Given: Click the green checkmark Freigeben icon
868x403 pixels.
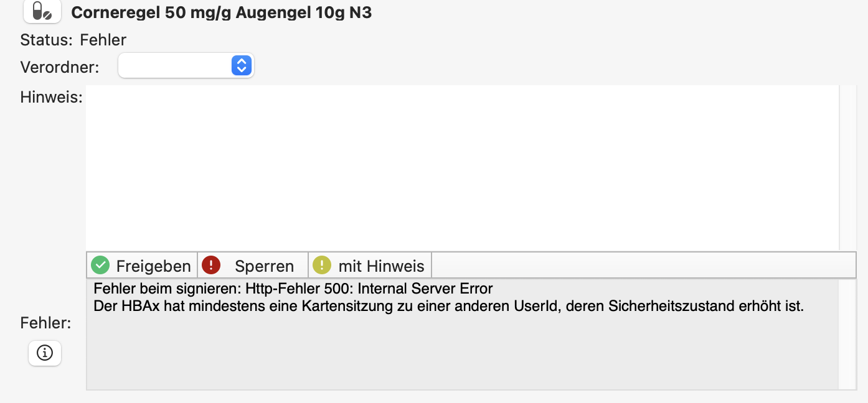Looking at the screenshot, I should (100, 266).
